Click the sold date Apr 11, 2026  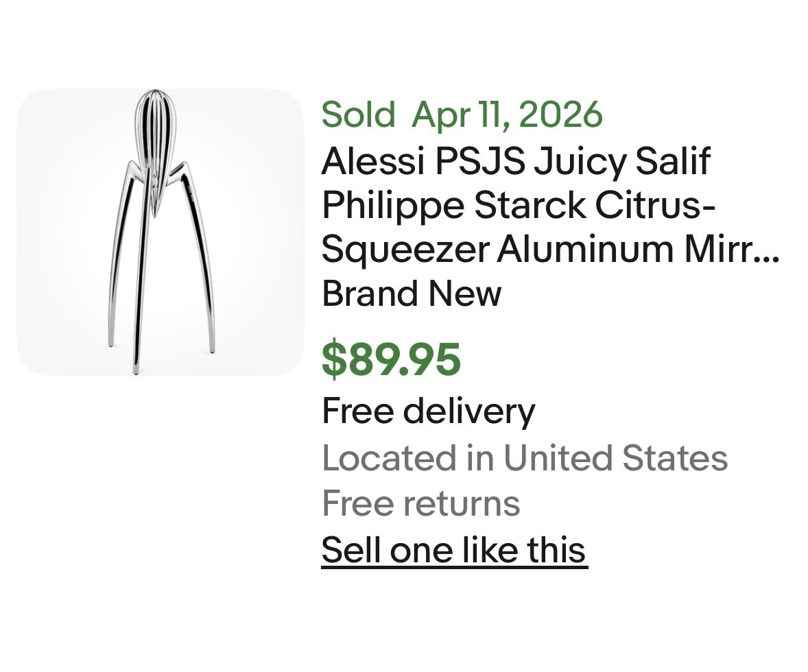(507, 115)
